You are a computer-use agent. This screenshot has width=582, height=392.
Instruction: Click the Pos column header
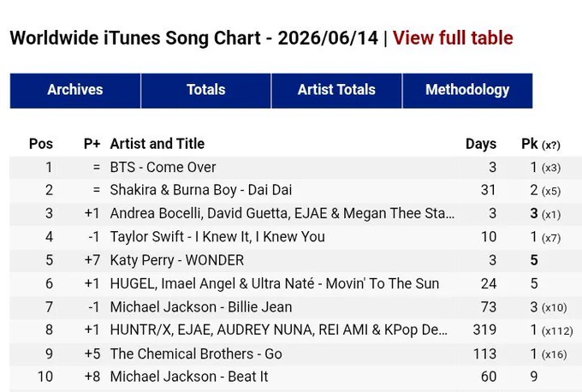pyautogui.click(x=41, y=144)
